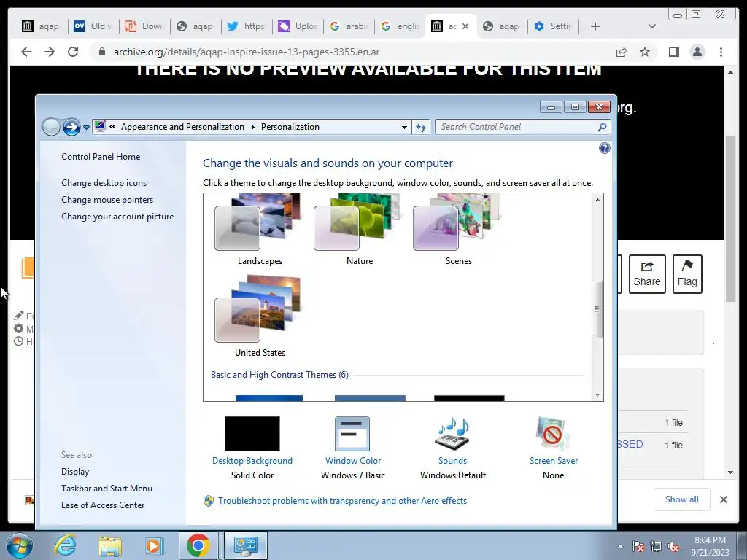Click Chrome back navigation arrow
The width and height of the screenshot is (747, 560).
click(26, 52)
